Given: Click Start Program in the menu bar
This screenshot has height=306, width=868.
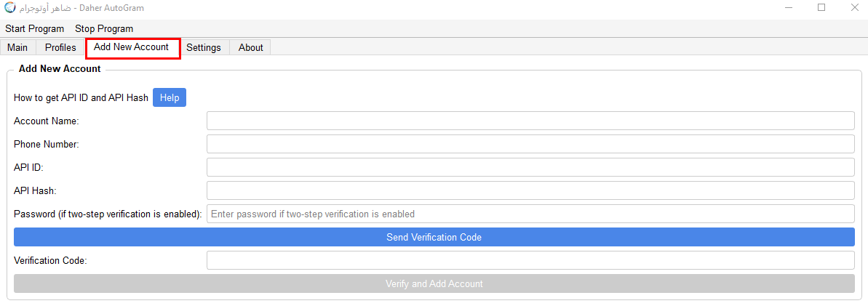Looking at the screenshot, I should [x=35, y=28].
